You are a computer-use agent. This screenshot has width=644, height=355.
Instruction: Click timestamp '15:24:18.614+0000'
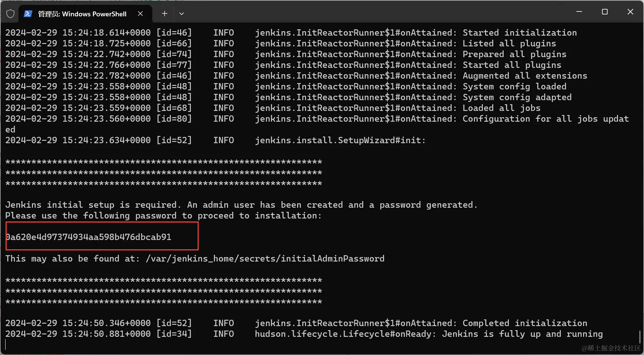tap(107, 33)
